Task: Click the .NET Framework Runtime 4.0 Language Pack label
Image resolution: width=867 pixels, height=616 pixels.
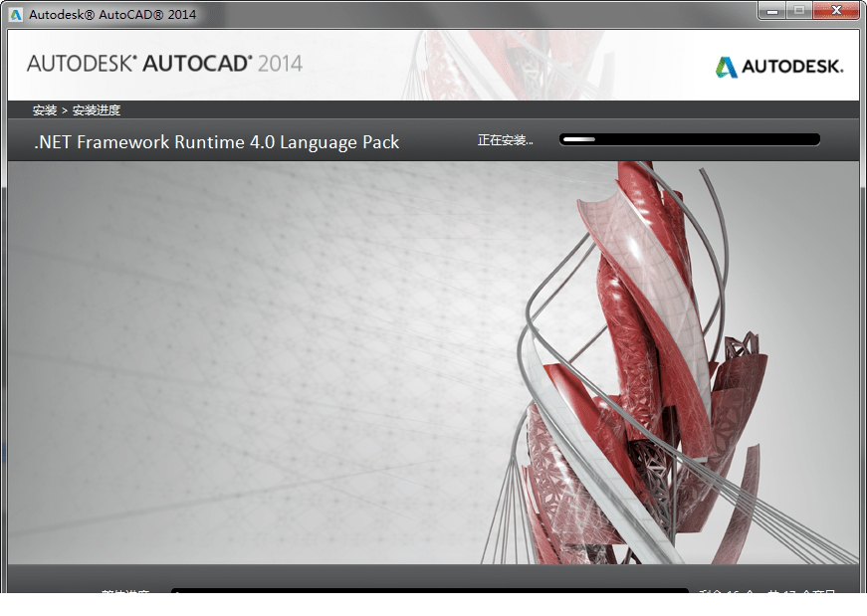Action: pyautogui.click(x=217, y=142)
